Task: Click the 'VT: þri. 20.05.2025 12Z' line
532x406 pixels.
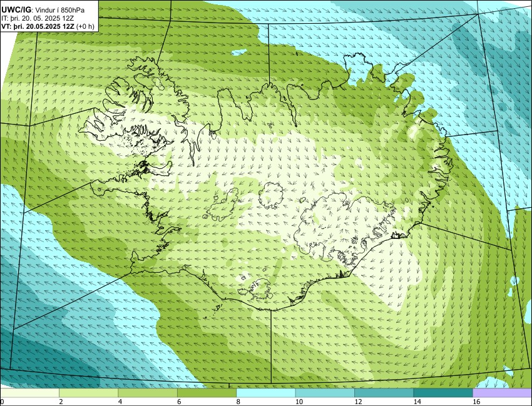Action: (x=38, y=26)
